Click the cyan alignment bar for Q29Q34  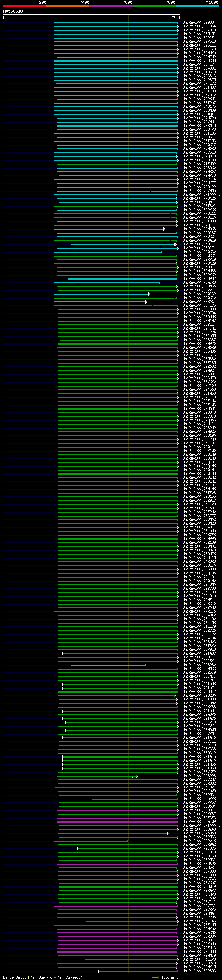pyautogui.click(x=116, y=23)
